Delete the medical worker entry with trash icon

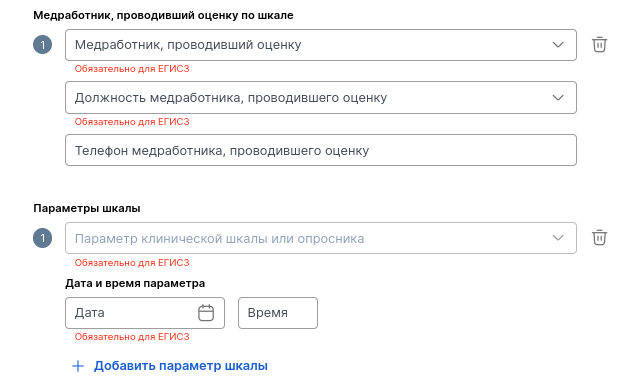click(599, 45)
